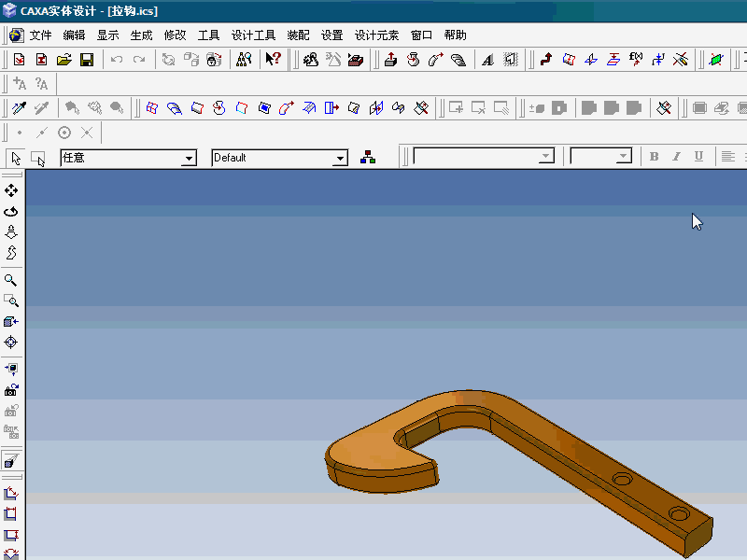Open the 设计工具 menu
Image resolution: width=747 pixels, height=560 pixels.
click(x=253, y=35)
